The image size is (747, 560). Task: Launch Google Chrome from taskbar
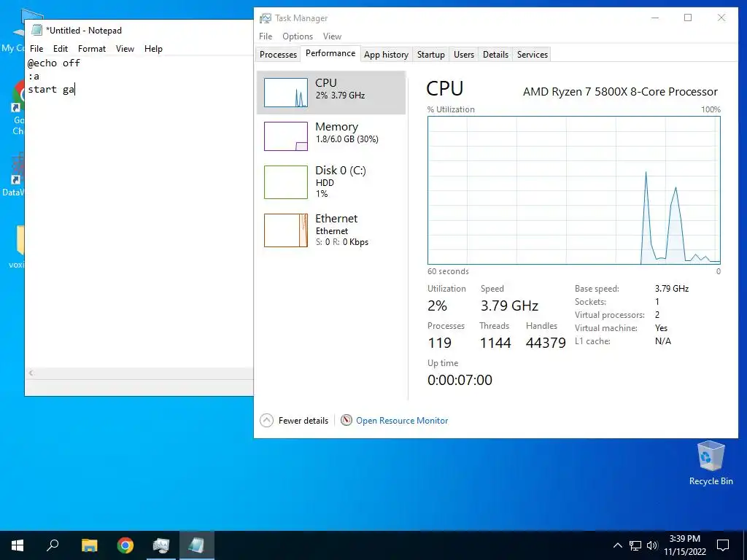point(125,545)
